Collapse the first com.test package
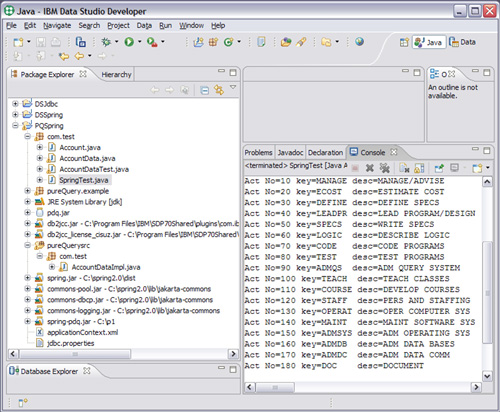Viewport: 500px width, 412px height. pyautogui.click(x=27, y=136)
